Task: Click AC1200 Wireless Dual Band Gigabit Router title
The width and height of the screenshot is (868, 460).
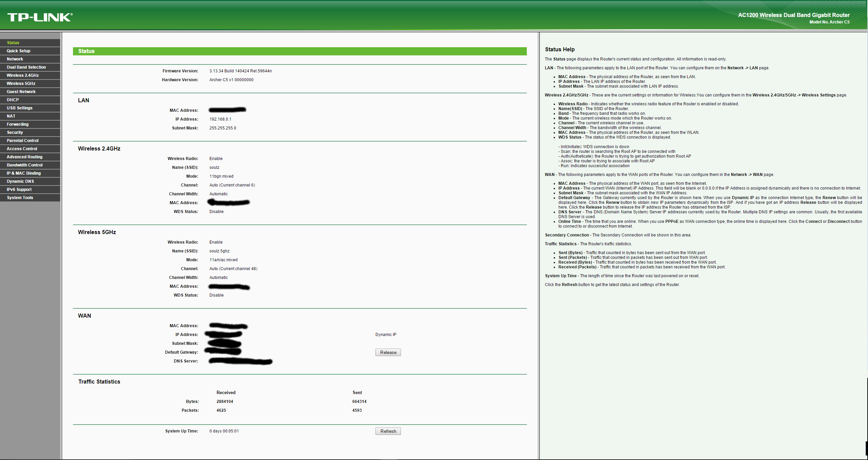Action: coord(794,15)
